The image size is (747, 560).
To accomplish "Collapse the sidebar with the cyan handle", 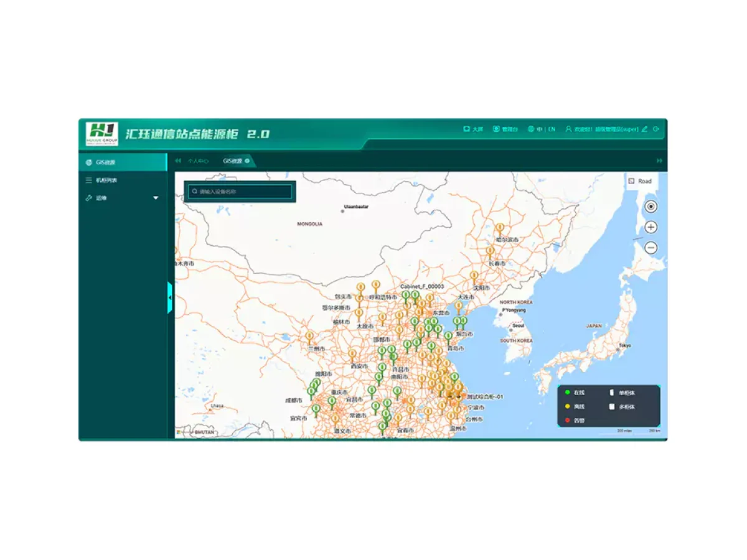I will (x=170, y=298).
